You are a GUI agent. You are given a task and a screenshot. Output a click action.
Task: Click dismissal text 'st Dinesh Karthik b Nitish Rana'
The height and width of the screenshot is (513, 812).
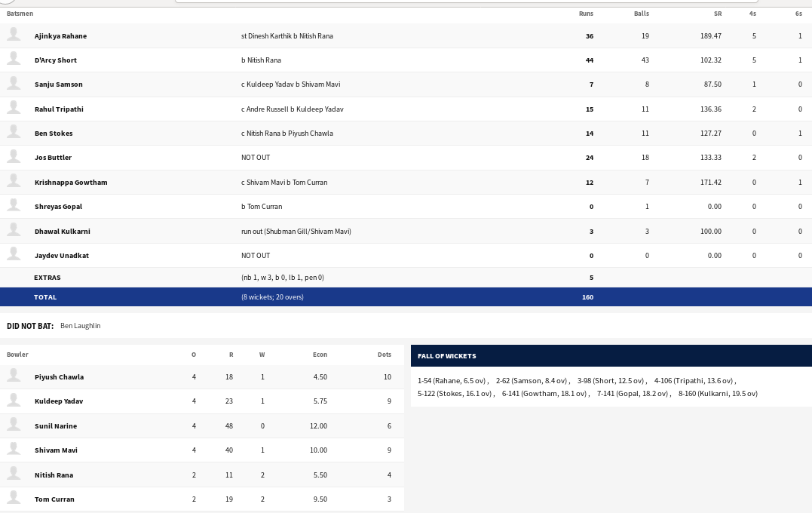287,35
